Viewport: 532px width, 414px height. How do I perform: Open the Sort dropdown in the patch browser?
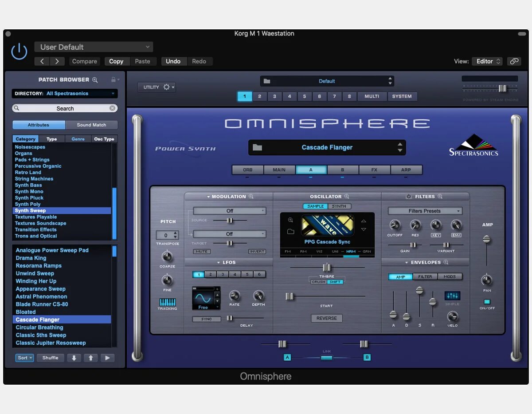pos(24,358)
